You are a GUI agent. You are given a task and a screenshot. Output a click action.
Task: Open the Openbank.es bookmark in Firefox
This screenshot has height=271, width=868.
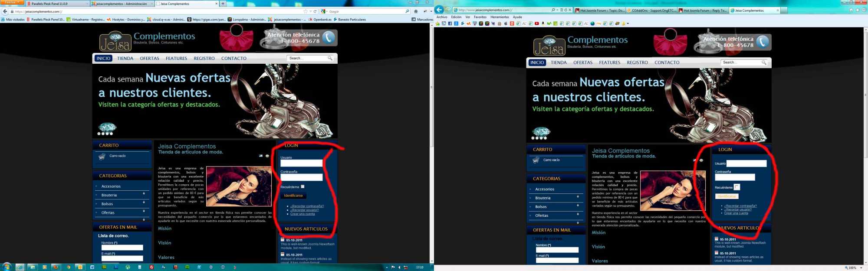tap(320, 20)
